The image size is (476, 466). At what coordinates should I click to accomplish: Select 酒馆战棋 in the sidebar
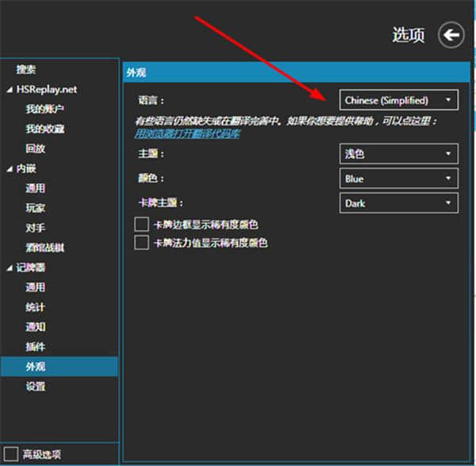[x=44, y=248]
